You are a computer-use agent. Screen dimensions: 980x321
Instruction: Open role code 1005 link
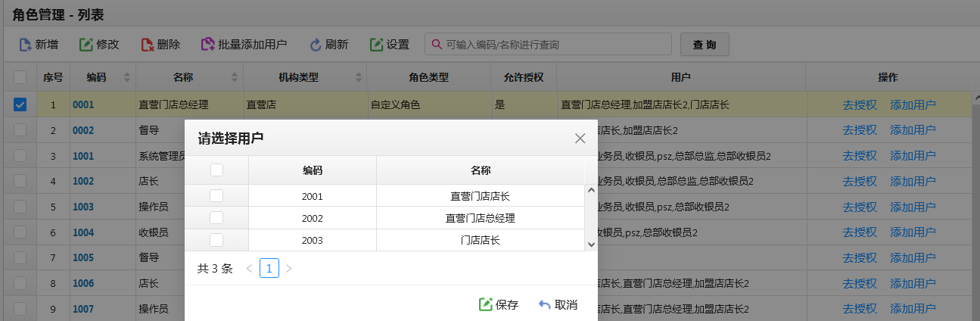pyautogui.click(x=83, y=257)
